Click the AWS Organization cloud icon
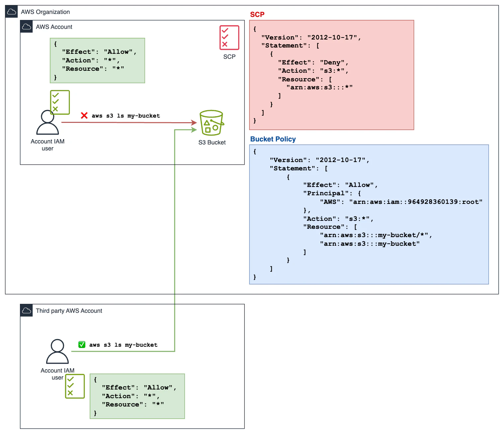The image size is (504, 434). click(11, 11)
